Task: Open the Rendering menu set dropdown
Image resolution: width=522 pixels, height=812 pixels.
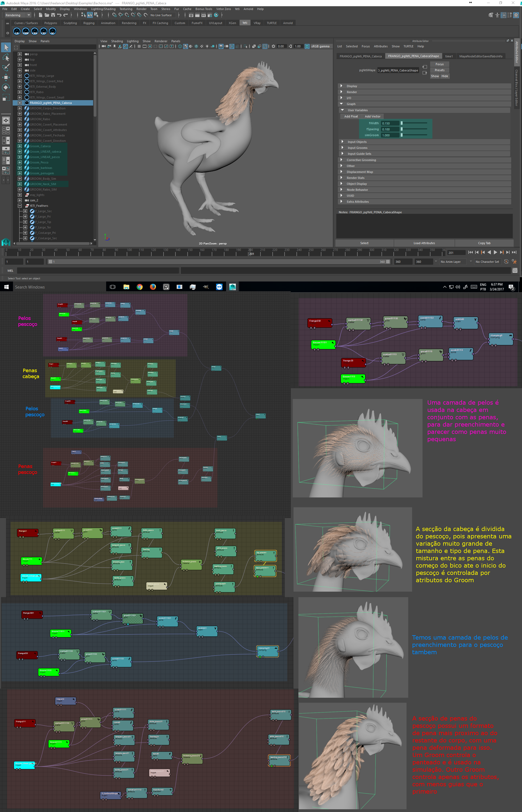Action: (29, 15)
